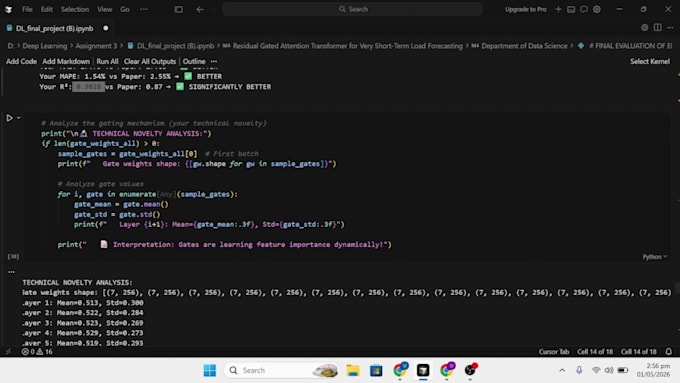Show more menu items via ellipsis

(x=144, y=9)
